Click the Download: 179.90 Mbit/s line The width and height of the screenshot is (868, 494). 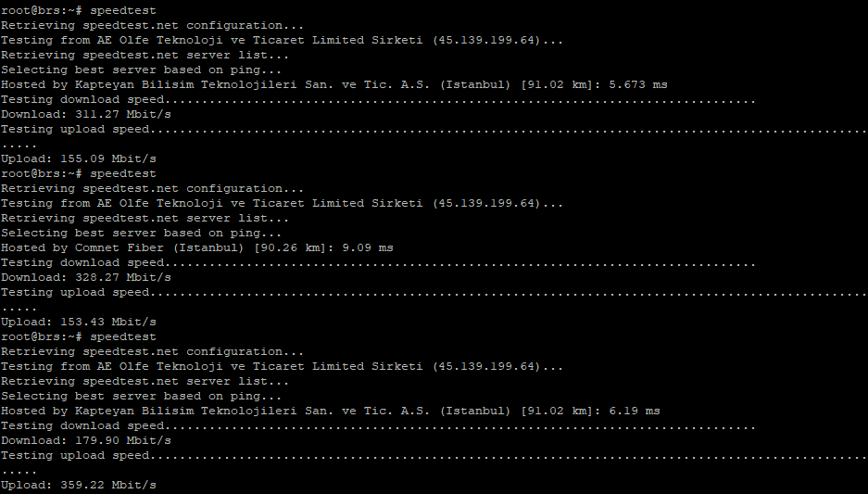tap(86, 441)
